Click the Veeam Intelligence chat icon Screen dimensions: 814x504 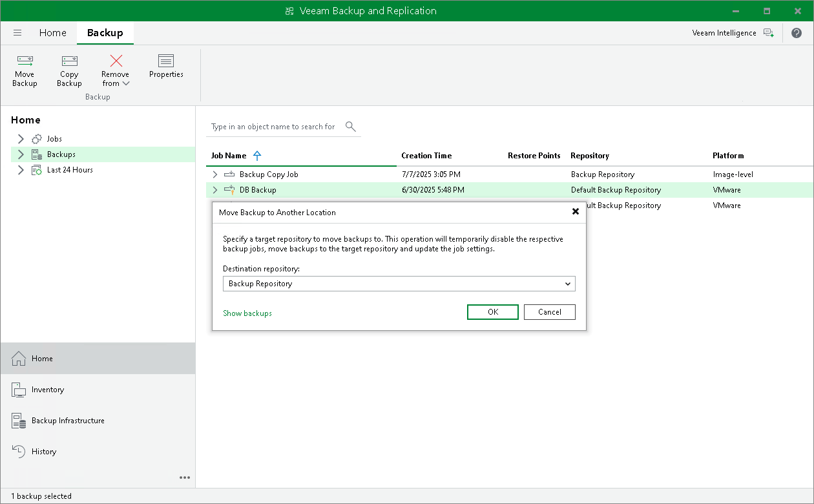(x=769, y=32)
